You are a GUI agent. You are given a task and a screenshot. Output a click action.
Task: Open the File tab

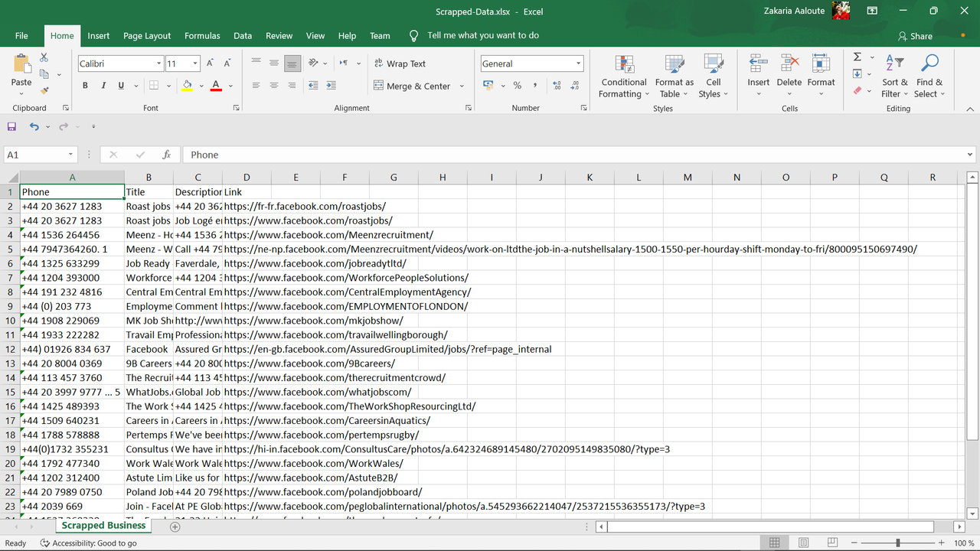coord(21,35)
